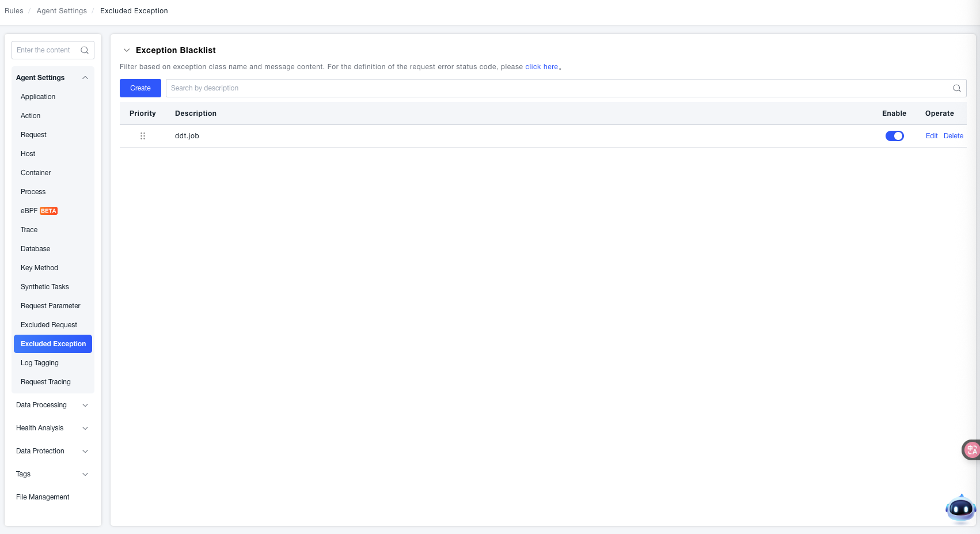Click the pink translate floating icon
This screenshot has width=980, height=534.
[971, 450]
